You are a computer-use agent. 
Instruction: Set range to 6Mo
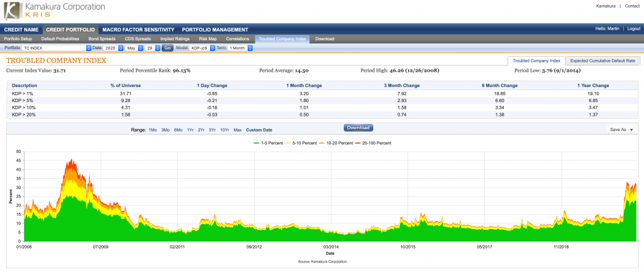(x=178, y=130)
